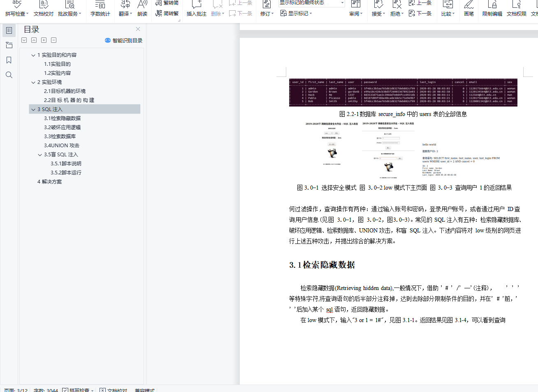Select outline item '3.3检索数据库'
538x392 pixels.
coord(60,137)
